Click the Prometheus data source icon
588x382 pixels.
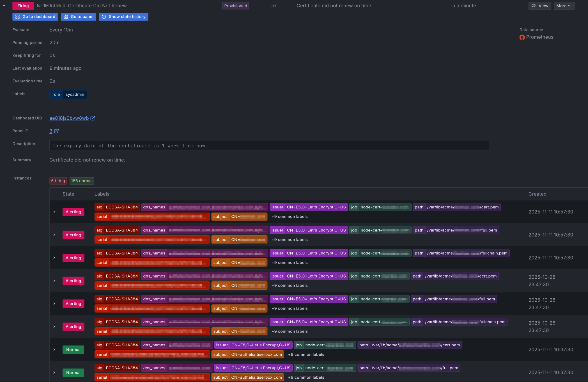click(522, 37)
